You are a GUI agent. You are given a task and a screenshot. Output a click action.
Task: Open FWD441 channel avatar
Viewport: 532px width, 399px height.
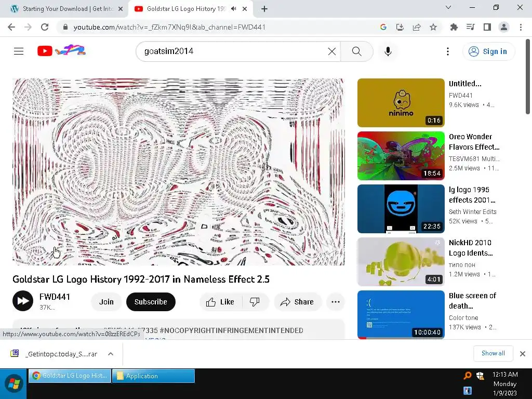click(23, 301)
